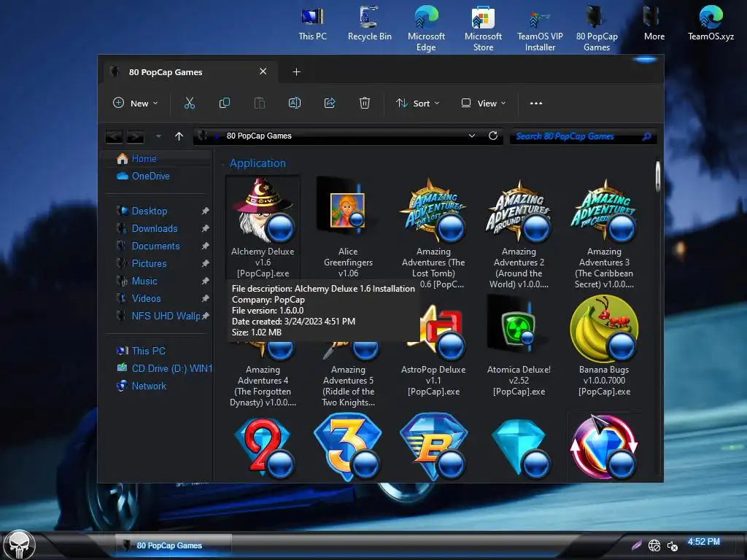This screenshot has width=747, height=560.
Task: Click the Share icon in toolbar
Action: [x=330, y=103]
